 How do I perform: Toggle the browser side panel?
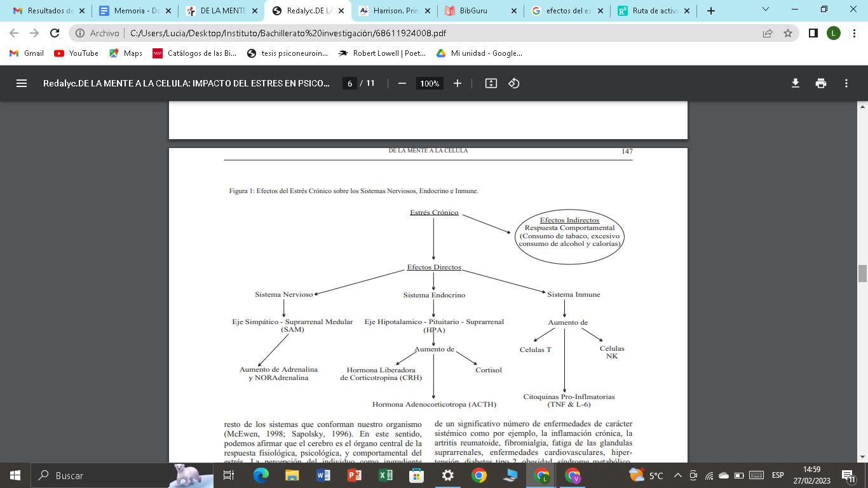point(813,33)
